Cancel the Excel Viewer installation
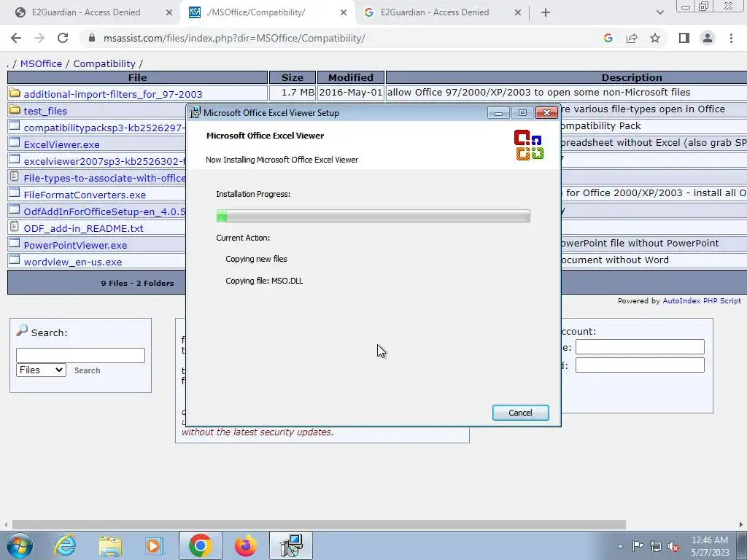The image size is (747, 560). click(520, 413)
